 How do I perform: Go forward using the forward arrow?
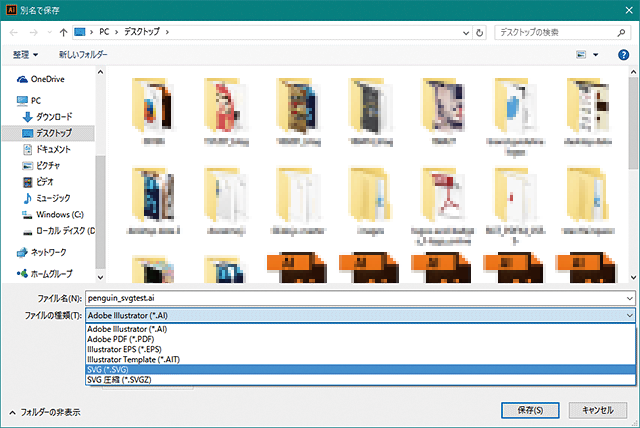pyautogui.click(x=33, y=32)
